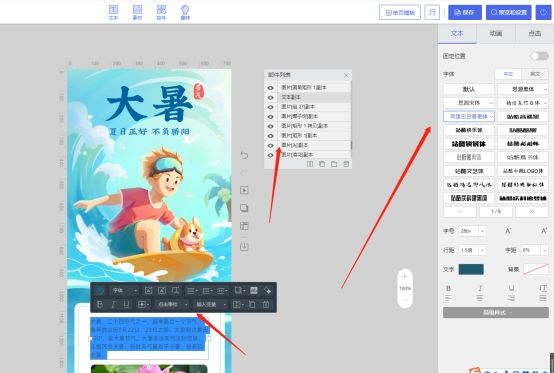This screenshot has width=554, height=373.
Task: Click the 单页模板 button
Action: [x=400, y=12]
